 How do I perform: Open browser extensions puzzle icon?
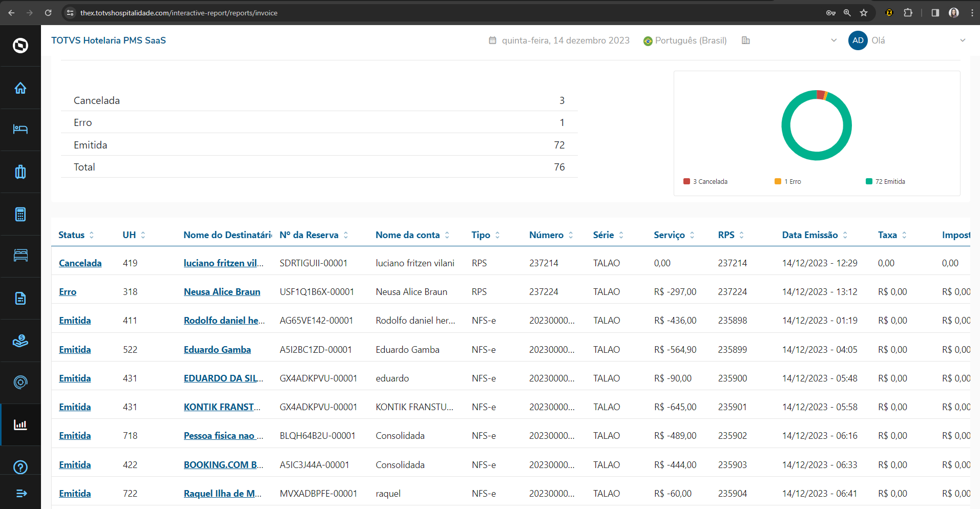908,13
